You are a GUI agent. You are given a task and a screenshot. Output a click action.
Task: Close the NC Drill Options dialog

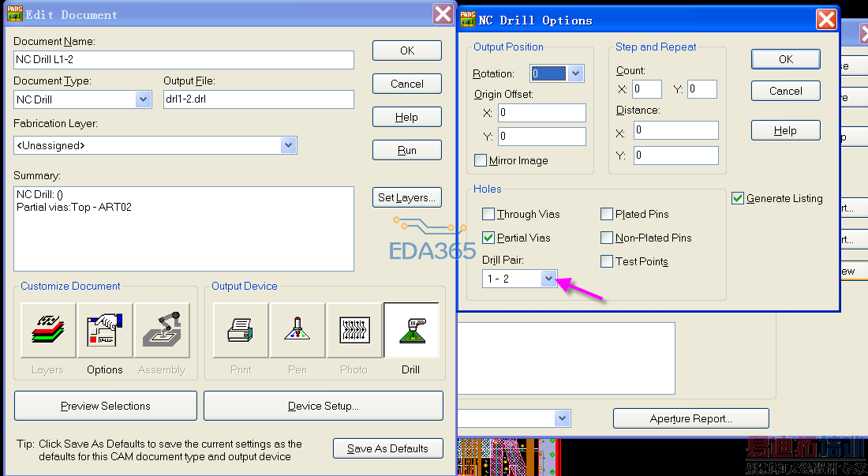tap(826, 20)
